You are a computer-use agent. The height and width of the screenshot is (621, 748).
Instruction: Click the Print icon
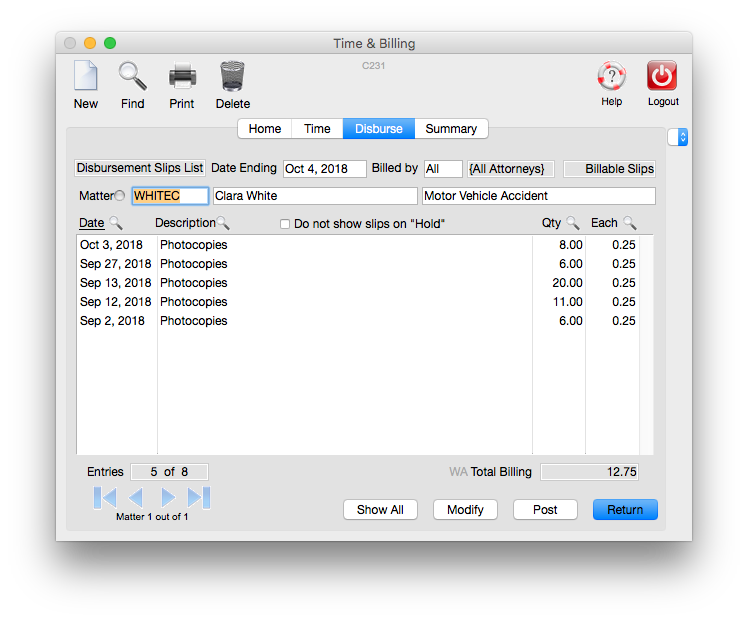tap(182, 77)
